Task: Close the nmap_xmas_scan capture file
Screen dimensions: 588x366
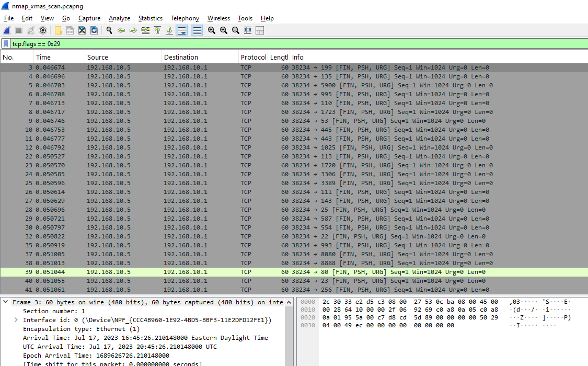Action: coord(82,30)
